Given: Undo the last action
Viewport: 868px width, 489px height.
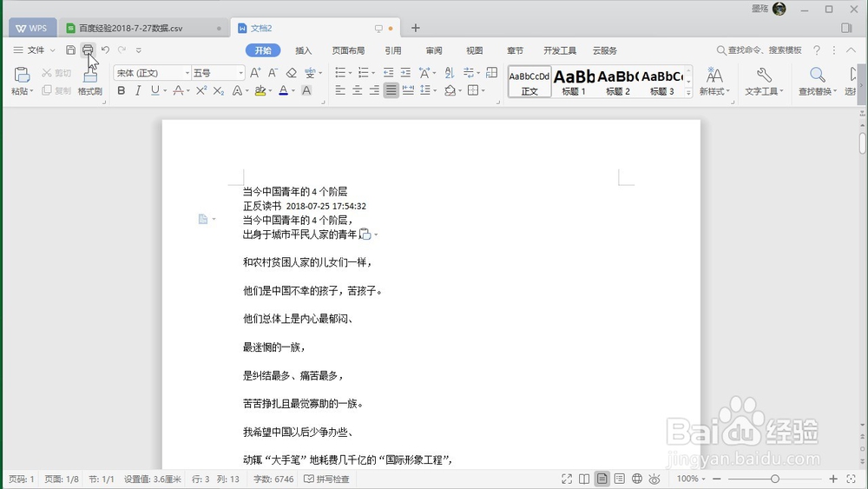Looking at the screenshot, I should (x=105, y=50).
